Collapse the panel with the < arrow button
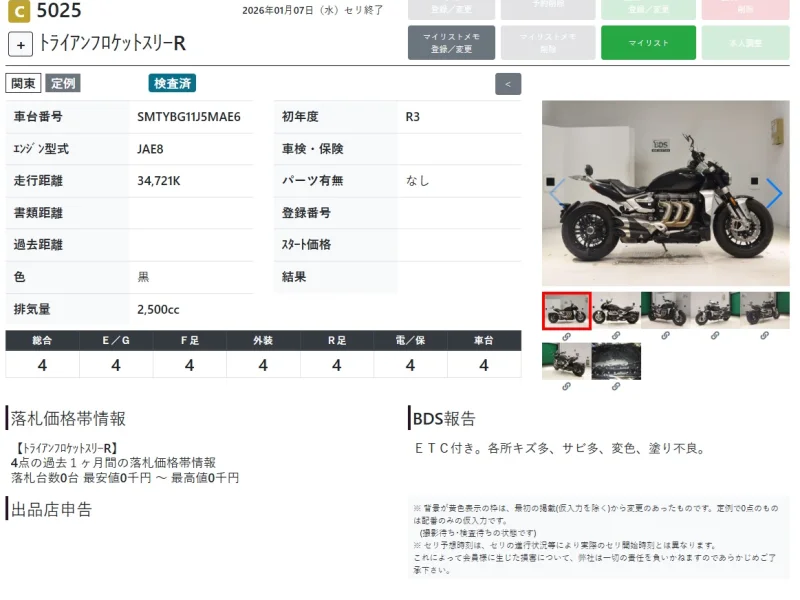 pyautogui.click(x=508, y=84)
